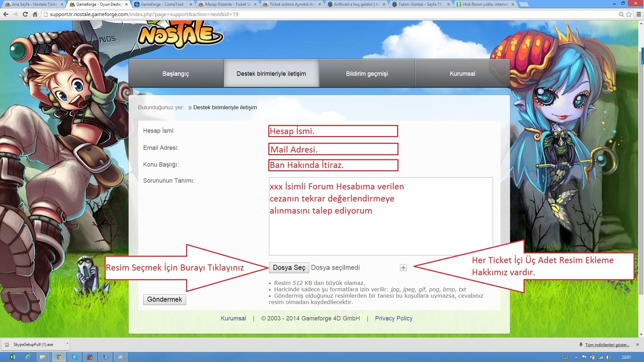Close the Gameforge - Oyun Desteği tab

tap(126, 4)
